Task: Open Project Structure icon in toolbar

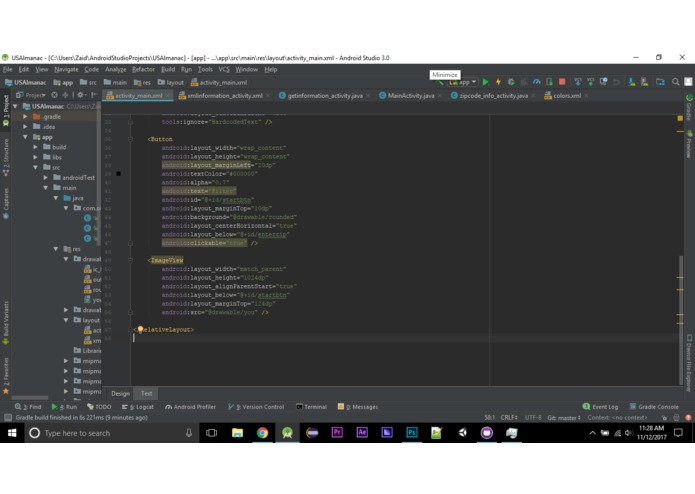Action: (660, 82)
